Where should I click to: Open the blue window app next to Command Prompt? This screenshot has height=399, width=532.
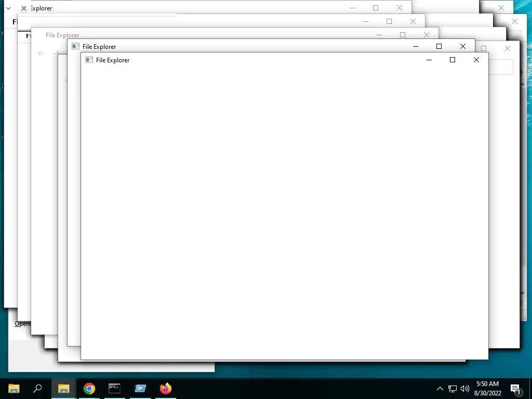click(x=140, y=389)
